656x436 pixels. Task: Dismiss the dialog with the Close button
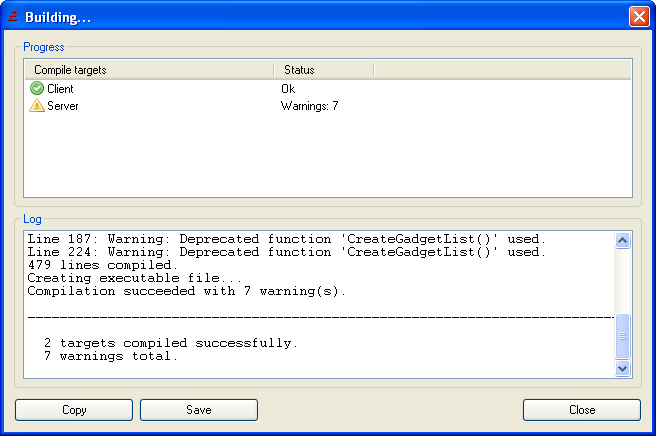[x=581, y=410]
